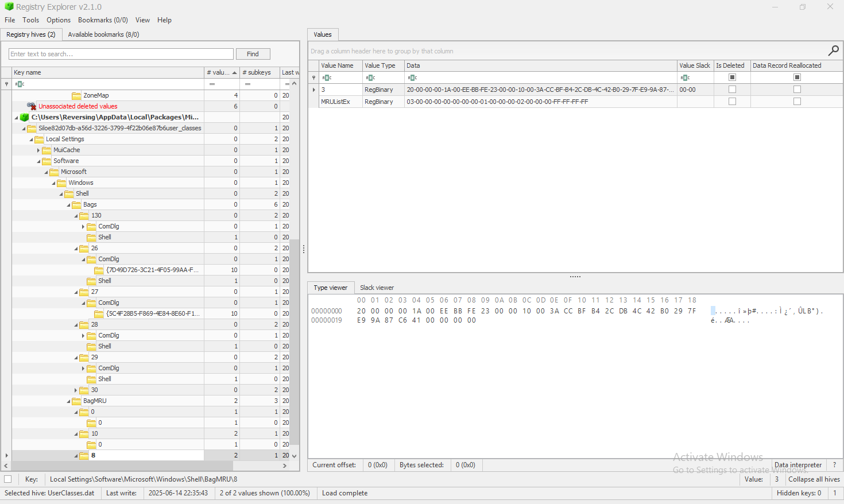Image resolution: width=844 pixels, height=504 pixels.
Task: Click the Windows folder icon
Action: [x=61, y=183]
